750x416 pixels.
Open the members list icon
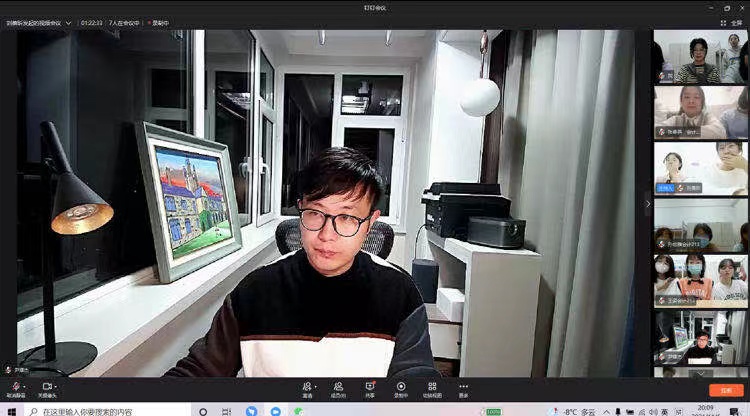(338, 387)
